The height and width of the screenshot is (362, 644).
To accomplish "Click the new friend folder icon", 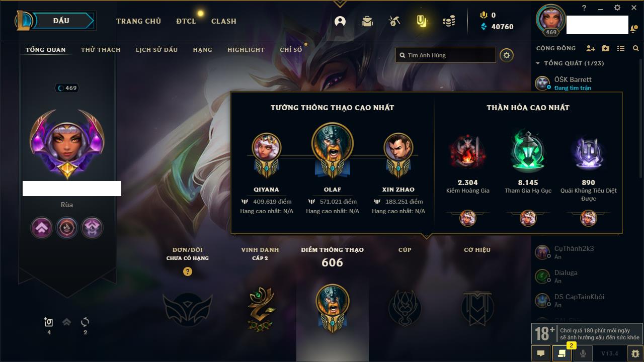I will pyautogui.click(x=606, y=48).
